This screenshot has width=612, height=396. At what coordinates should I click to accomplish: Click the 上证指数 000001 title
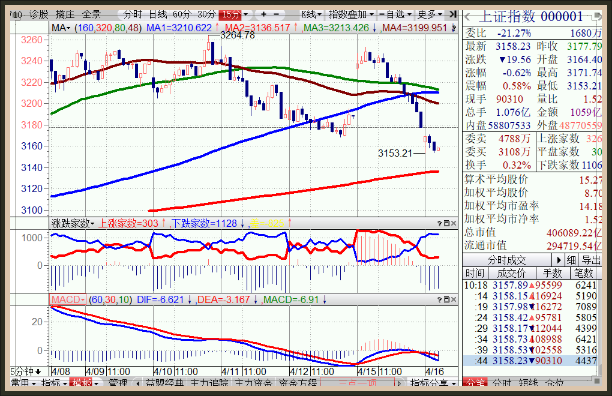coord(530,16)
